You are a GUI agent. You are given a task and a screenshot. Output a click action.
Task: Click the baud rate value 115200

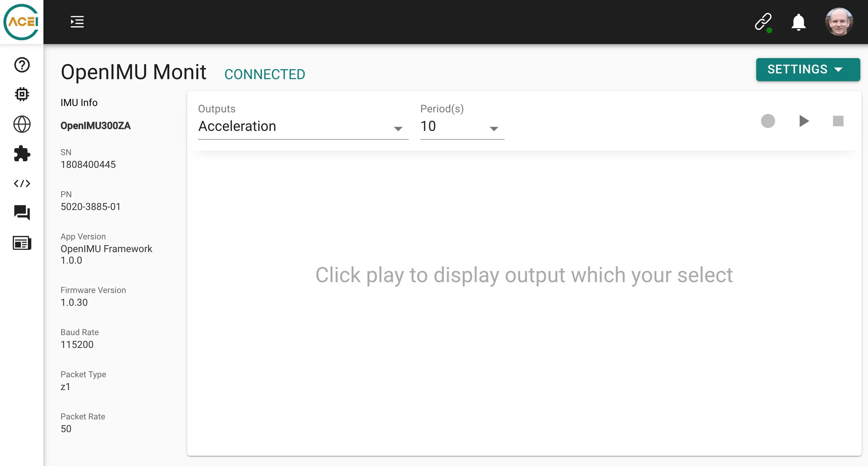coord(77,344)
